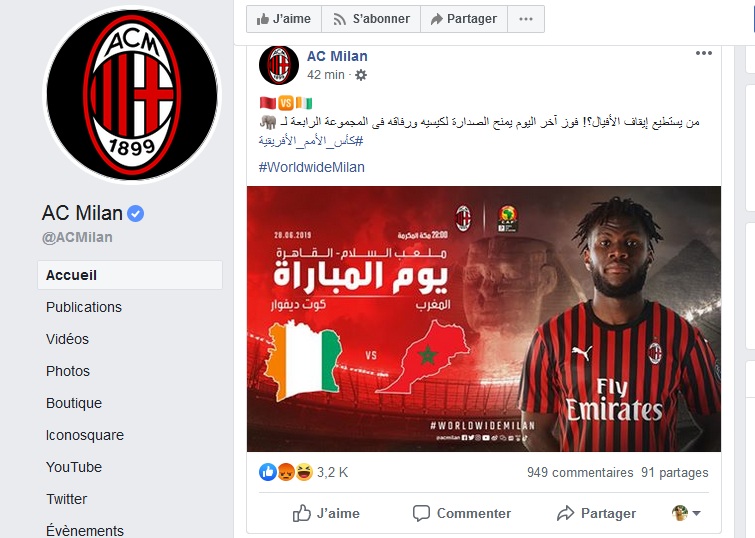Open the post options three-dot menu
Screen dimensions: 755x538
click(703, 53)
